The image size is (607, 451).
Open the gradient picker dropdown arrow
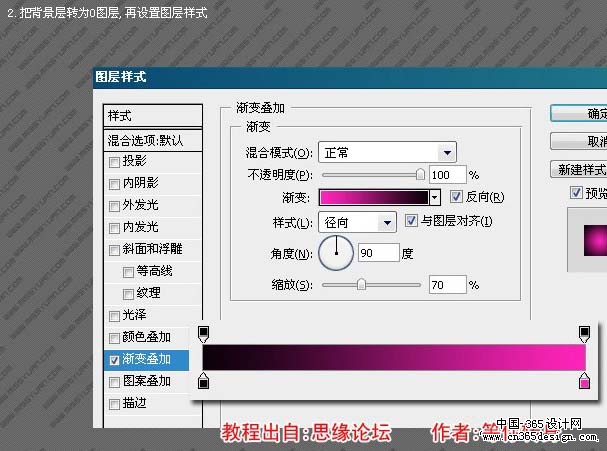(x=435, y=197)
